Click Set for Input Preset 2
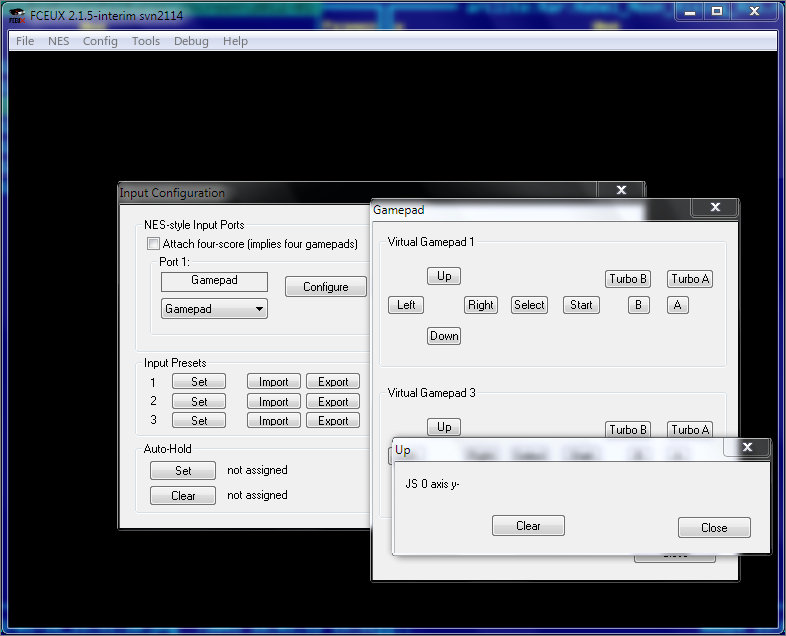This screenshot has width=786, height=636. pyautogui.click(x=199, y=401)
